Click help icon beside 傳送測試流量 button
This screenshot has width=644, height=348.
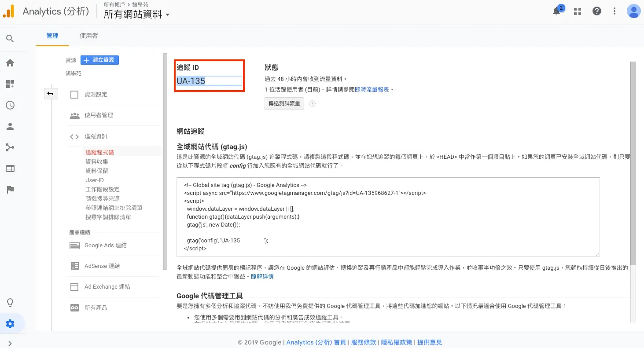312,104
